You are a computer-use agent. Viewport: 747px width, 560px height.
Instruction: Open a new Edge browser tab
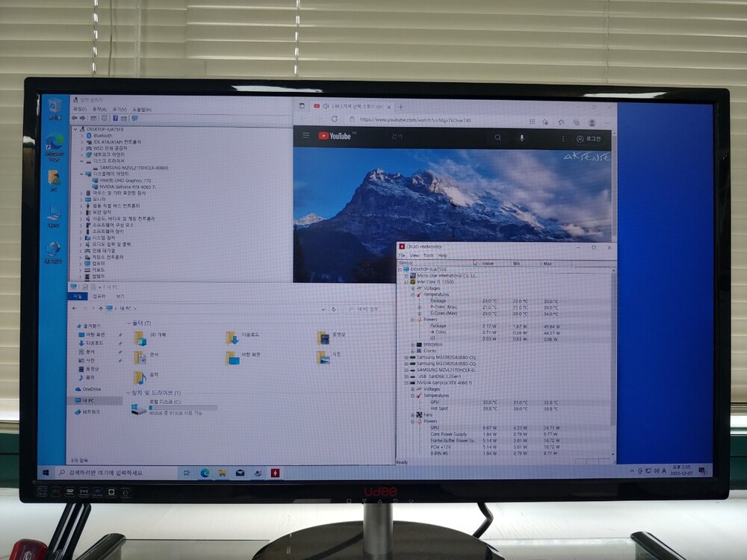tap(401, 107)
